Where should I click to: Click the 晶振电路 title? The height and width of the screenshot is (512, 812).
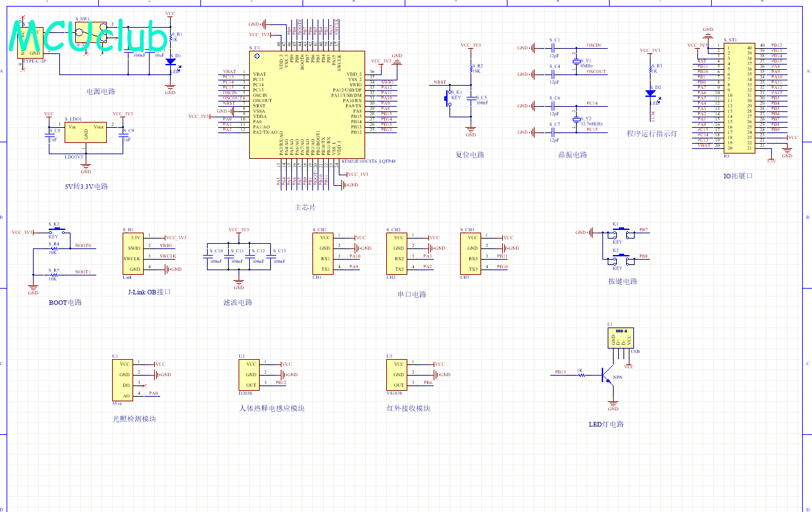(x=572, y=155)
